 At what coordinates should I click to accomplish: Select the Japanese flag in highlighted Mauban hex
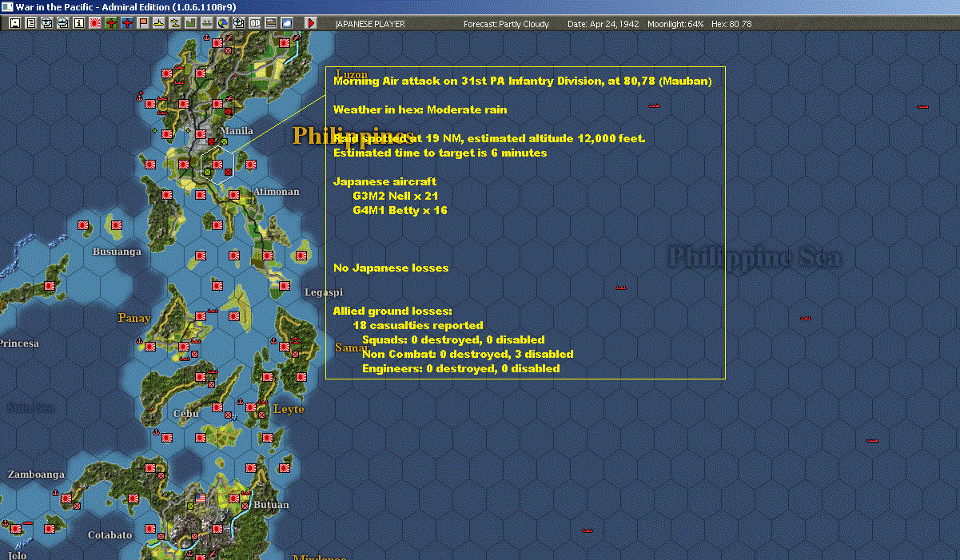[x=217, y=165]
